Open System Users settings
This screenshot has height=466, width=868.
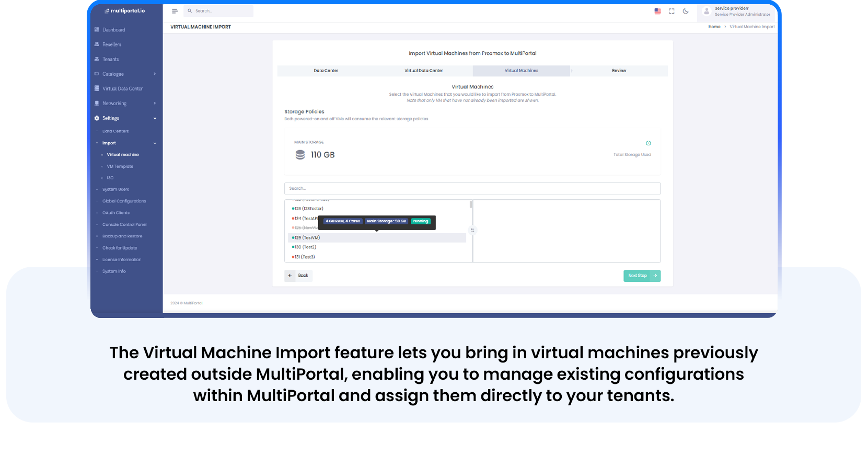(115, 189)
